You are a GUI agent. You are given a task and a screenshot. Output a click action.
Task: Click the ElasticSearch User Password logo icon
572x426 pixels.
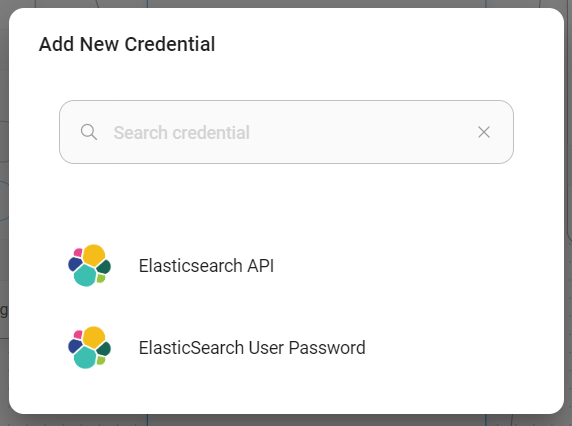coord(89,348)
